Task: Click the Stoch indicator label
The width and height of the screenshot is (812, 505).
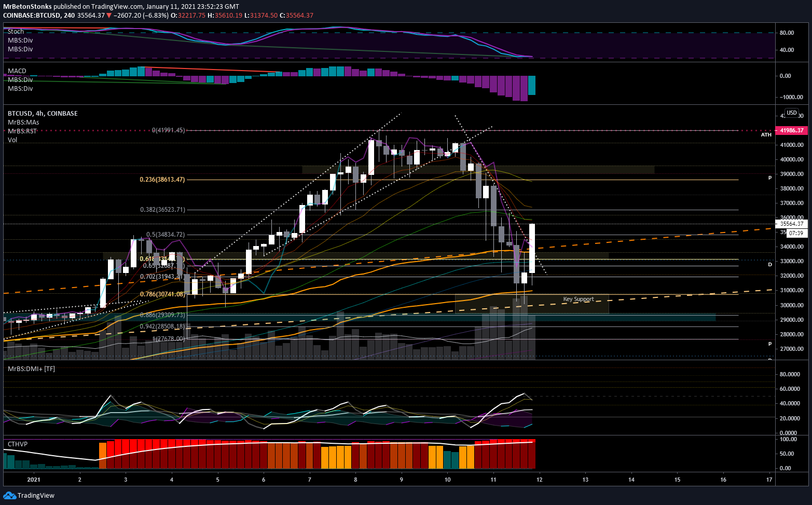Action: click(x=16, y=32)
